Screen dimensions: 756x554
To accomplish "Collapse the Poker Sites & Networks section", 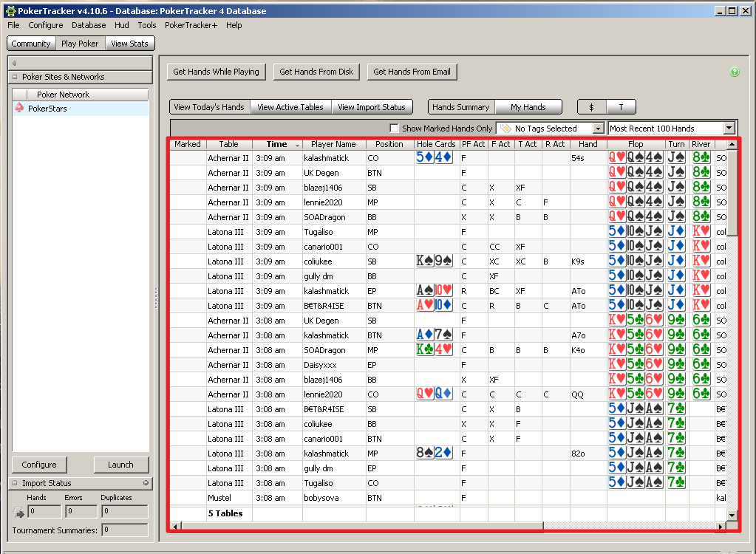I will 15,77.
